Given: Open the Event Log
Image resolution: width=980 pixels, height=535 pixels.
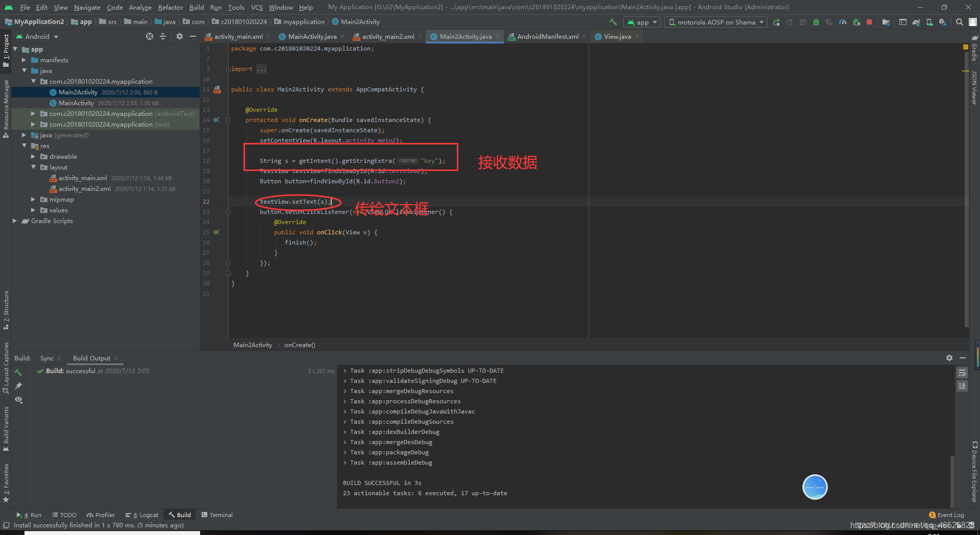Looking at the screenshot, I should pos(946,515).
